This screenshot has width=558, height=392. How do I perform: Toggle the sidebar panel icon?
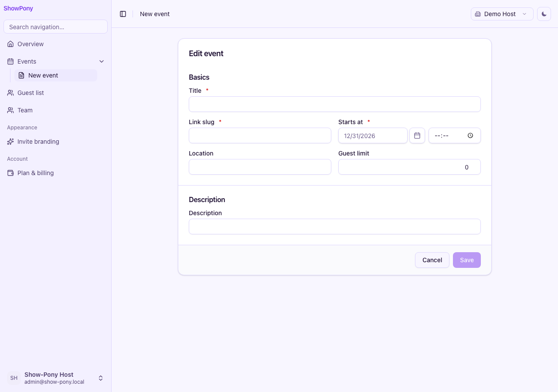pos(123,14)
